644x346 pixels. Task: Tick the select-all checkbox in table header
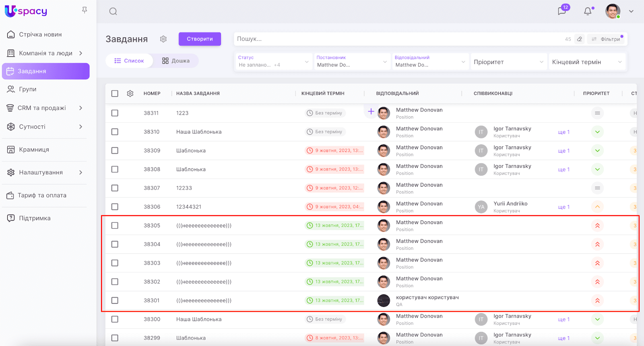click(x=115, y=93)
